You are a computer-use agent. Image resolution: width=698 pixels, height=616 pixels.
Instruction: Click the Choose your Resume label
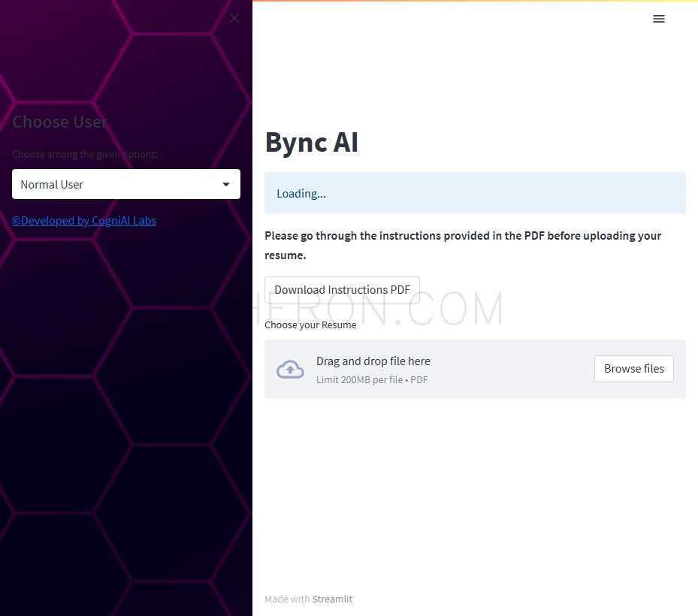click(310, 325)
